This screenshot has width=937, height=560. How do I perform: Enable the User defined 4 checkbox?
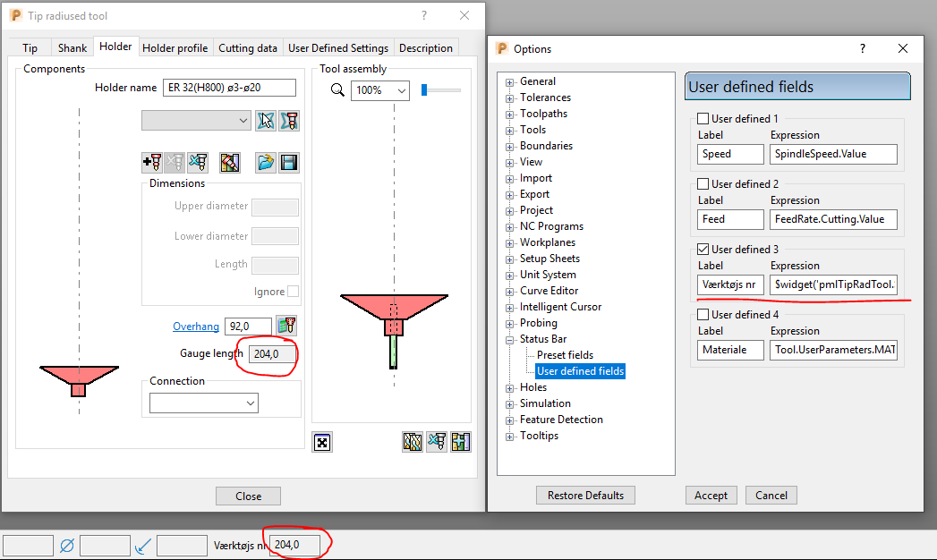click(703, 313)
